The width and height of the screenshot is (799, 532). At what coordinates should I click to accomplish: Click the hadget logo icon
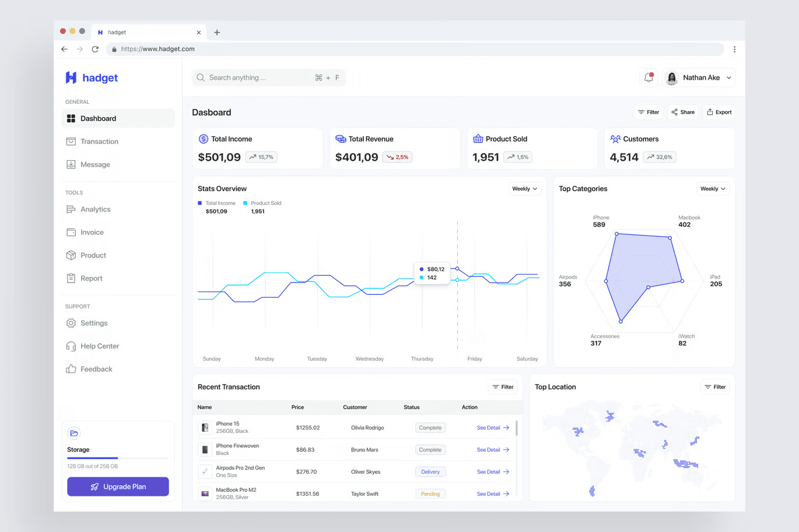[71, 77]
